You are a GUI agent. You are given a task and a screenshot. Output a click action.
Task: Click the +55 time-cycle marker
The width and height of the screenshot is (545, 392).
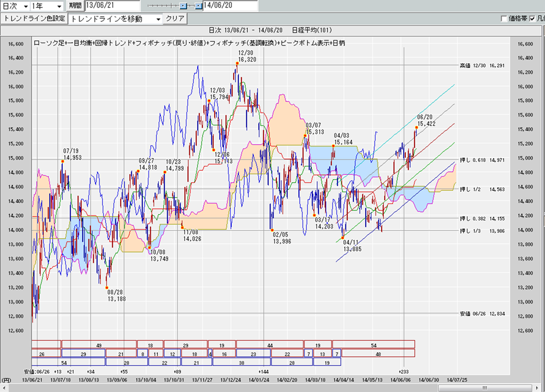pos(124,371)
